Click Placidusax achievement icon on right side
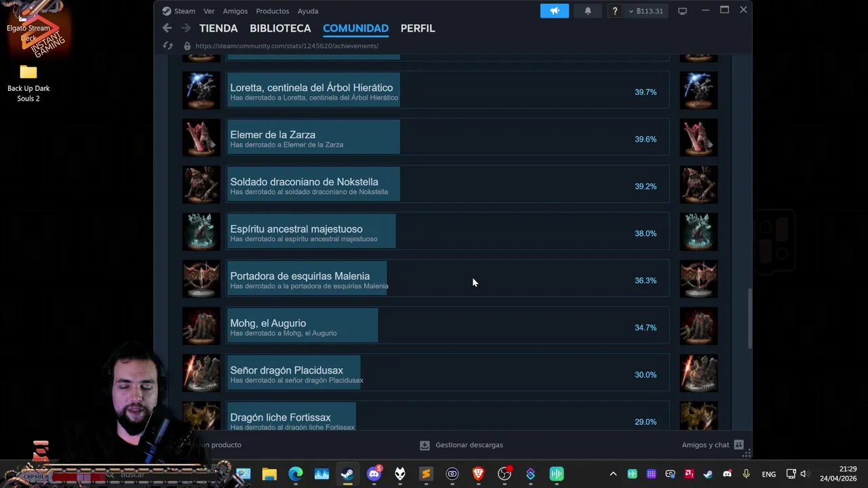 (698, 373)
